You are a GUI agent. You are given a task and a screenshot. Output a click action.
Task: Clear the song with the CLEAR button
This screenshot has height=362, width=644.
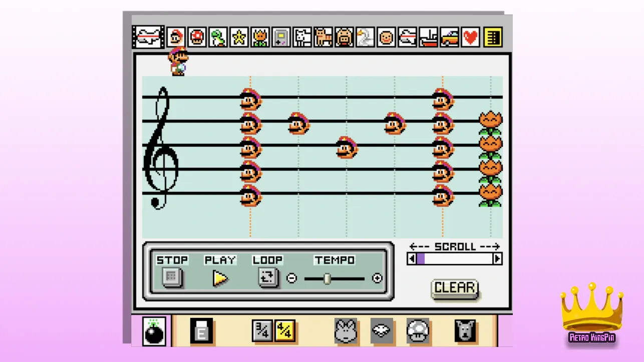click(x=455, y=288)
